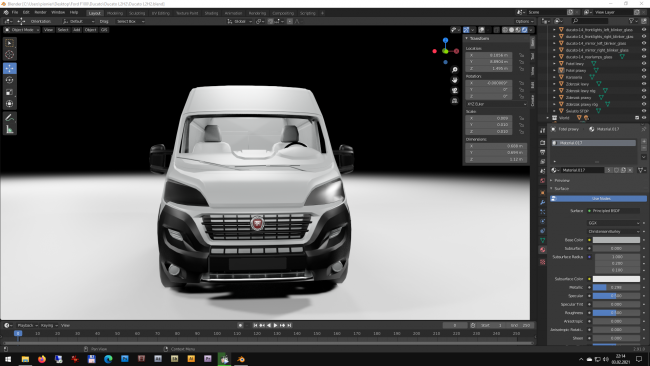This screenshot has width=650, height=366.
Task: Click the Options button in viewport header
Action: pos(524,21)
